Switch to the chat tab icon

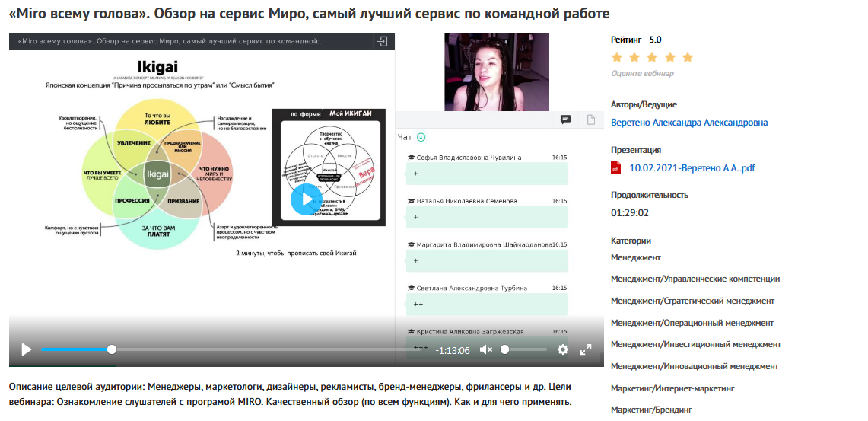[566, 120]
